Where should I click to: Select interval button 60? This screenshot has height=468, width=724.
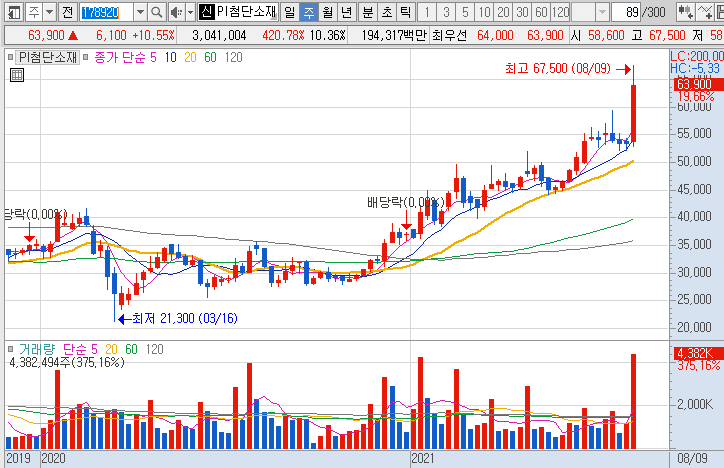click(541, 12)
